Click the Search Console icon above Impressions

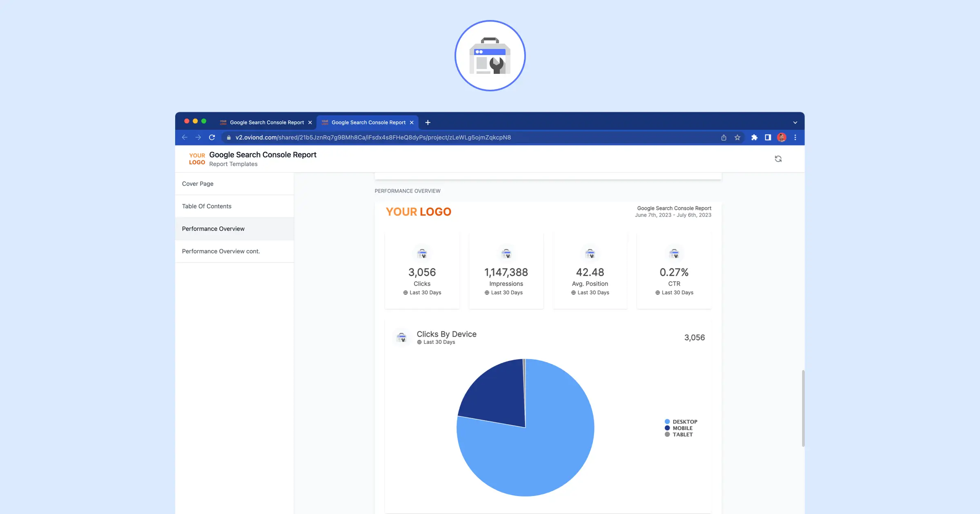point(506,254)
